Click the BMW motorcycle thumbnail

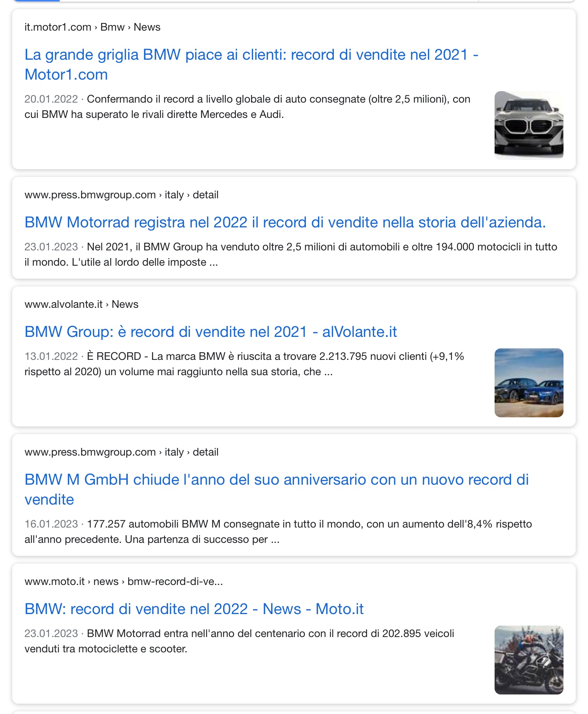pos(529,660)
